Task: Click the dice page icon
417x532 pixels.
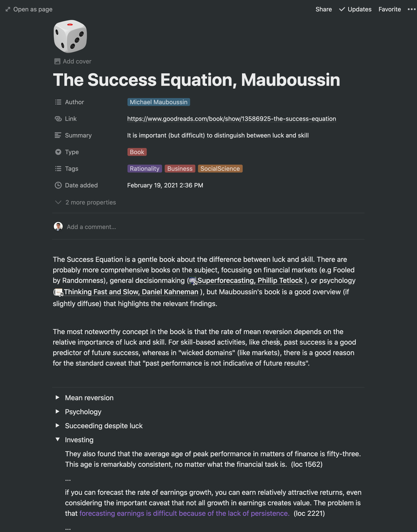Action: [x=70, y=36]
